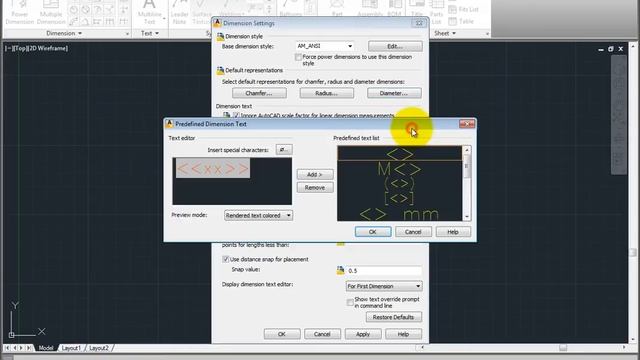This screenshot has height=360, width=640.
Task: Click the Chamfer... button
Action: pyautogui.click(x=259, y=93)
